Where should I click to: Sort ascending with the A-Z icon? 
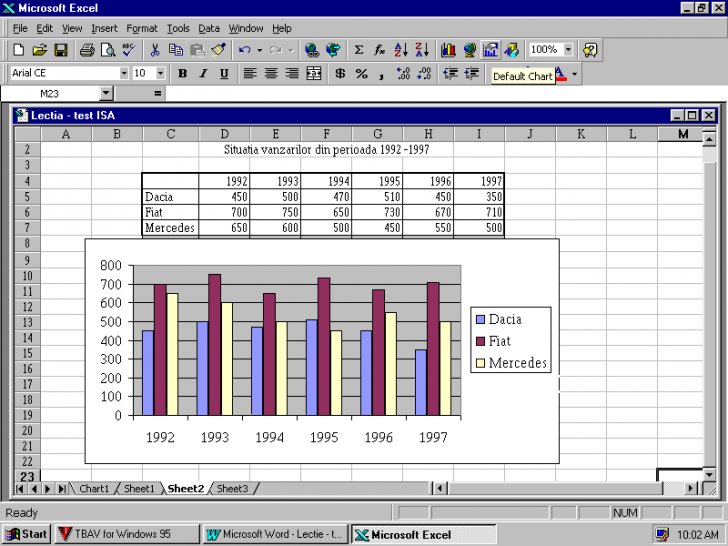pyautogui.click(x=401, y=50)
